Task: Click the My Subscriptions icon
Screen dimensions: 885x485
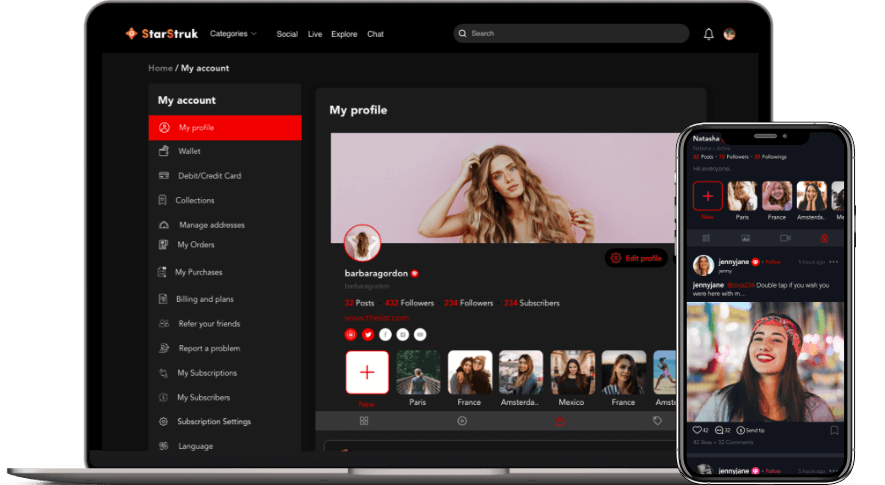Action: [x=163, y=373]
